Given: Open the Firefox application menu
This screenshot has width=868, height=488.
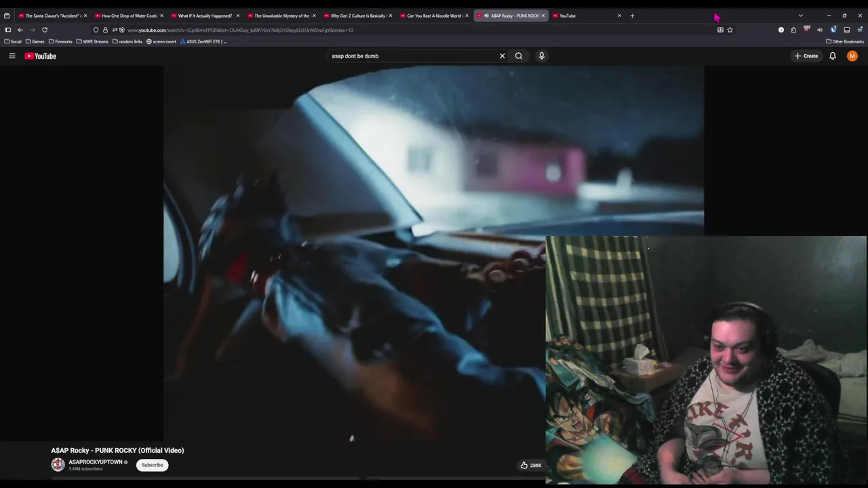Looking at the screenshot, I should pyautogui.click(x=860, y=30).
